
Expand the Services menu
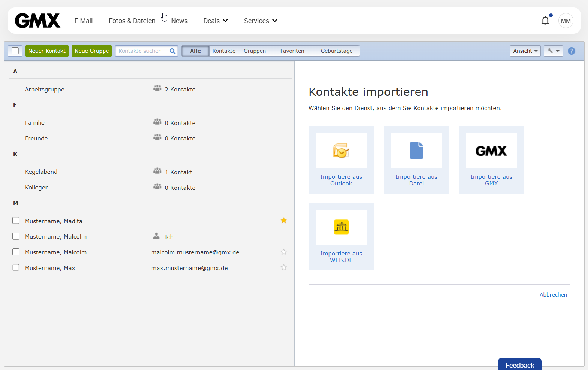point(261,21)
